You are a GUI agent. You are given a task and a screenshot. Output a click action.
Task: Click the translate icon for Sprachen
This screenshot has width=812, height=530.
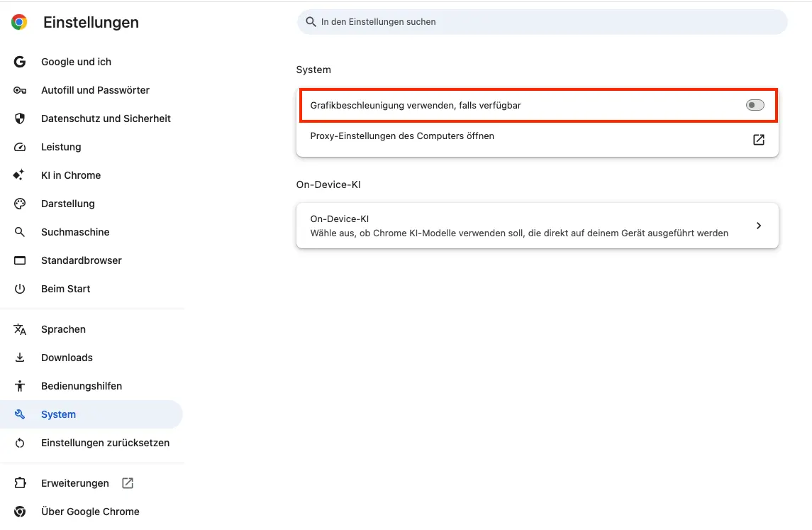[x=20, y=329]
